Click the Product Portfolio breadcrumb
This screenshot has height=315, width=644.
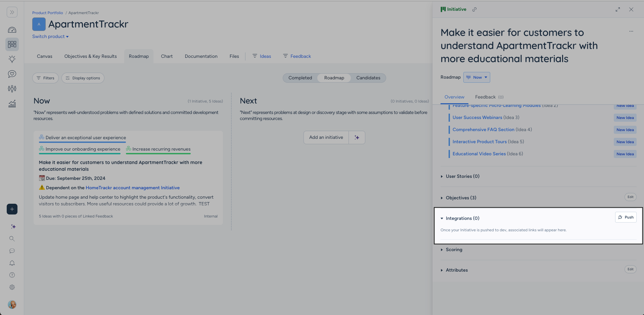pyautogui.click(x=48, y=13)
